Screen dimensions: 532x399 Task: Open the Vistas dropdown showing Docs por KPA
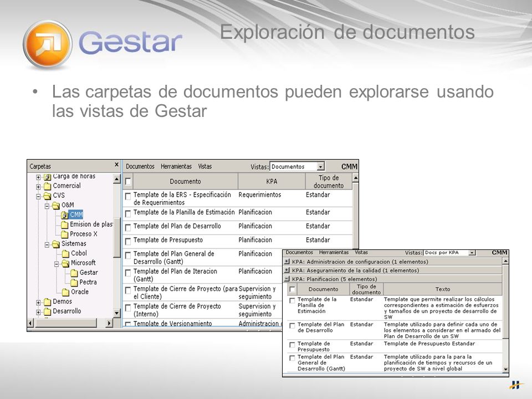[472, 253]
